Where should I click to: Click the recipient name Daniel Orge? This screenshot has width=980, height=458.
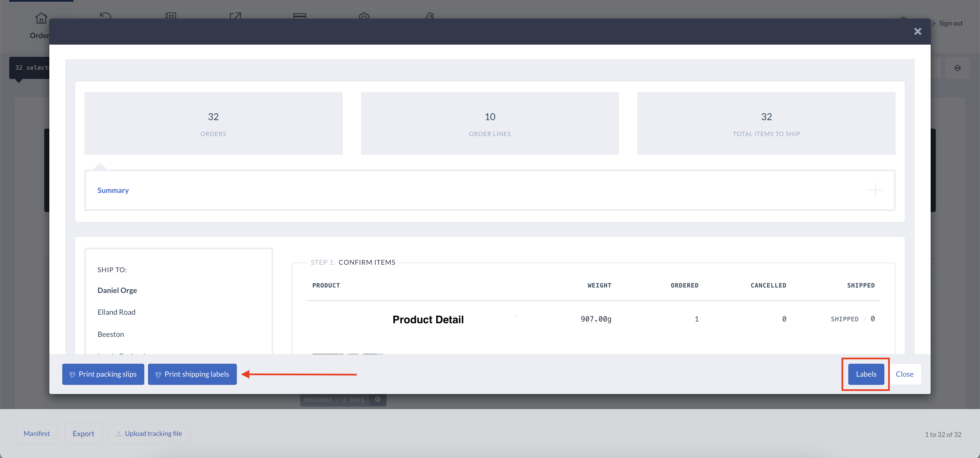(117, 290)
